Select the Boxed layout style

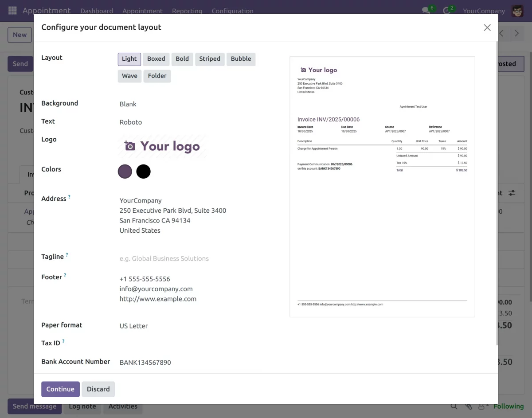(x=156, y=59)
